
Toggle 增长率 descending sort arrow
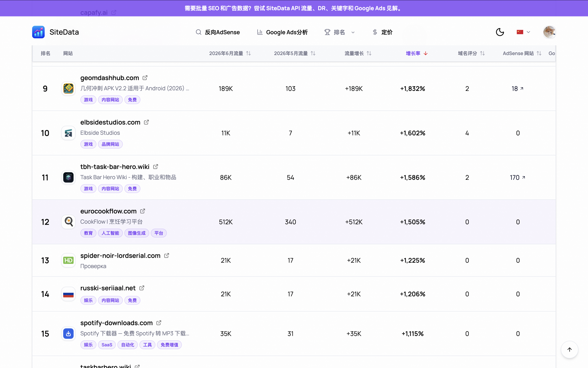pos(426,53)
